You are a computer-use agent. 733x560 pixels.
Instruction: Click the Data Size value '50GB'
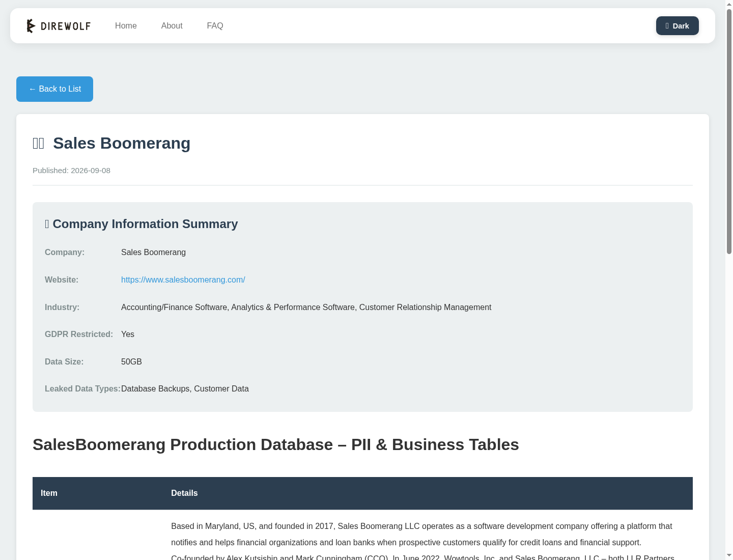click(131, 362)
